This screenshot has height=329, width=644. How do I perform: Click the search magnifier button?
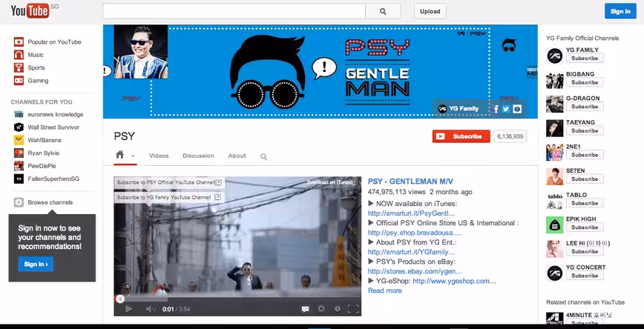[383, 12]
